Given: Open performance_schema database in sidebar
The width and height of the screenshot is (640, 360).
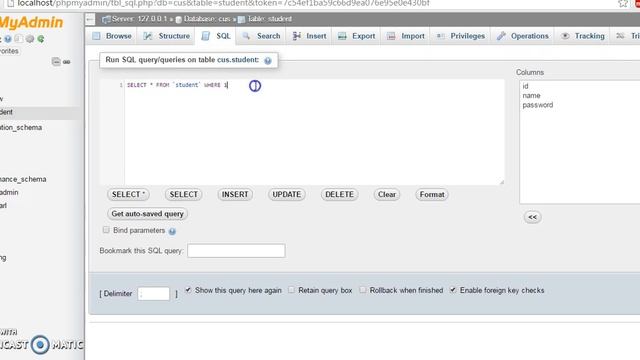Looking at the screenshot, I should coord(22,179).
